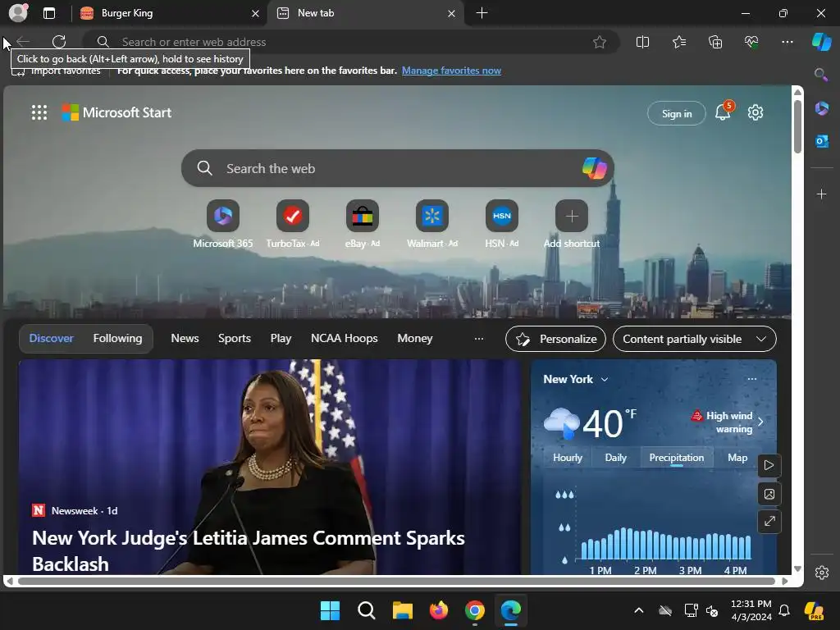Open File Explorer from taskbar
This screenshot has width=840, height=630.
click(x=402, y=610)
